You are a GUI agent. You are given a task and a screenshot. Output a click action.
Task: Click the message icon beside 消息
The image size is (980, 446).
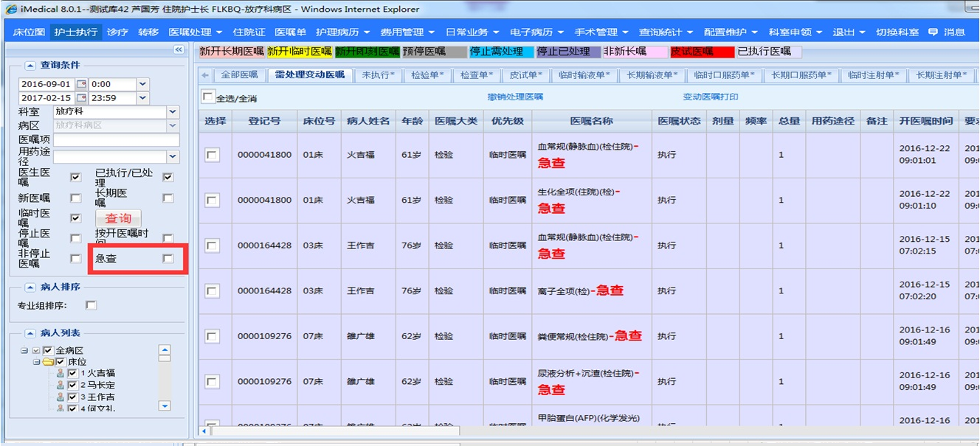pos(933,32)
